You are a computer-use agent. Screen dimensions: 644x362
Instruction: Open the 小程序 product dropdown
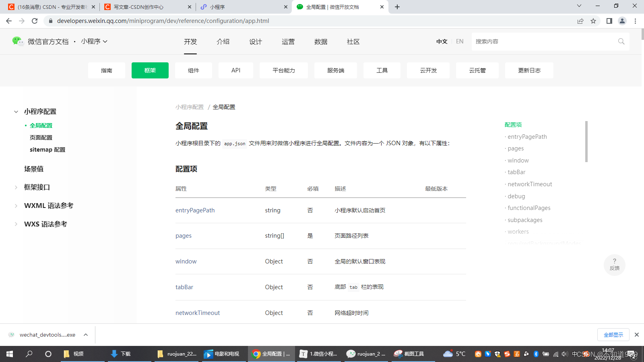pos(94,41)
